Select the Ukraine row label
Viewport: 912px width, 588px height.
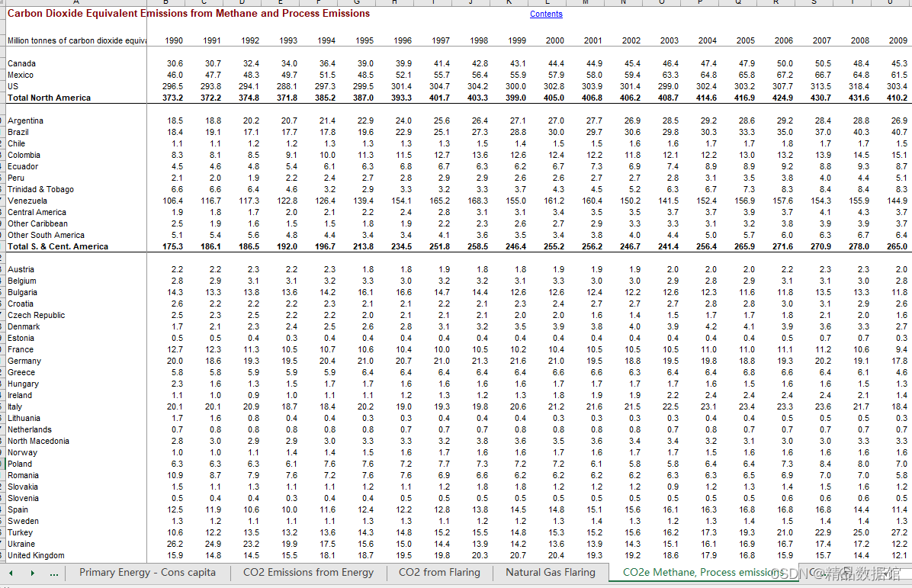click(x=21, y=544)
